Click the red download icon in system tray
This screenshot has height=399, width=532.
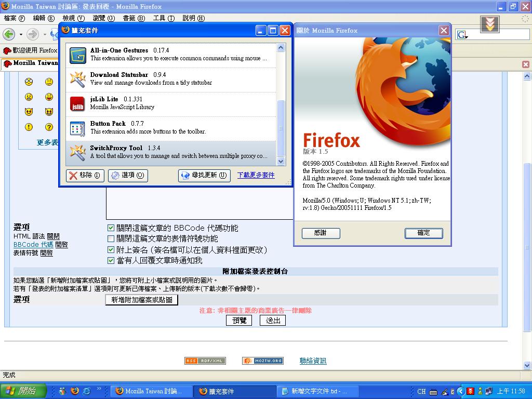point(470,391)
